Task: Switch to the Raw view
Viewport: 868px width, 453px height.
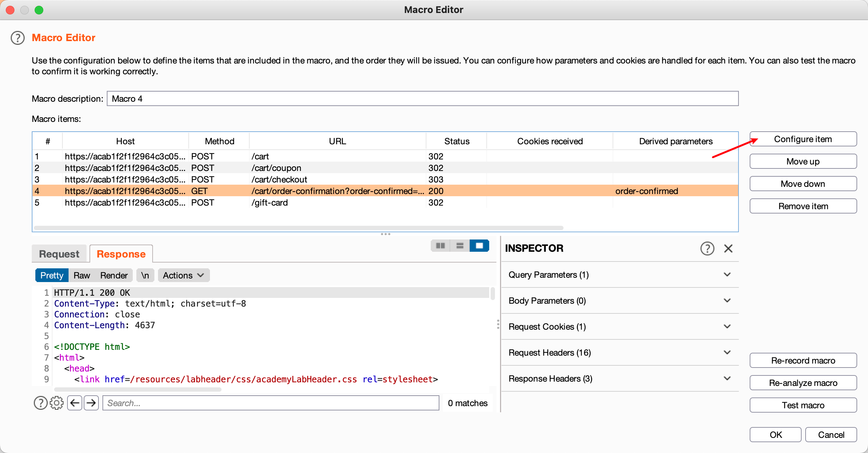Action: [x=82, y=276]
